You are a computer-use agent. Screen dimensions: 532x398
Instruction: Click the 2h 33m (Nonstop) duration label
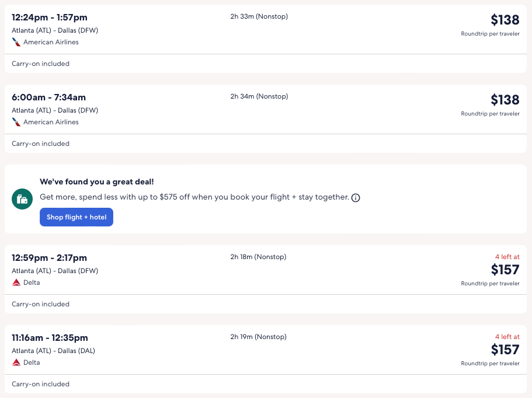click(259, 16)
